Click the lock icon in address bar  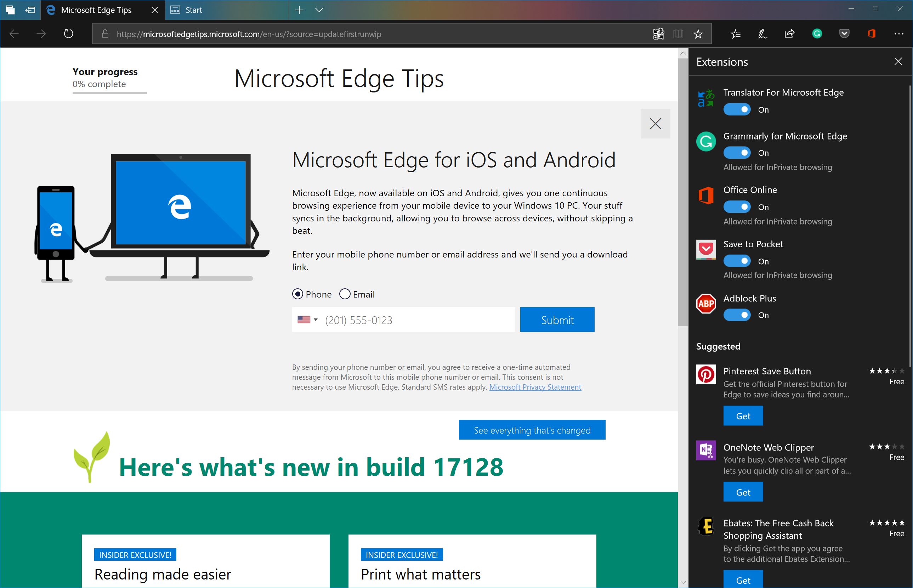pos(105,34)
